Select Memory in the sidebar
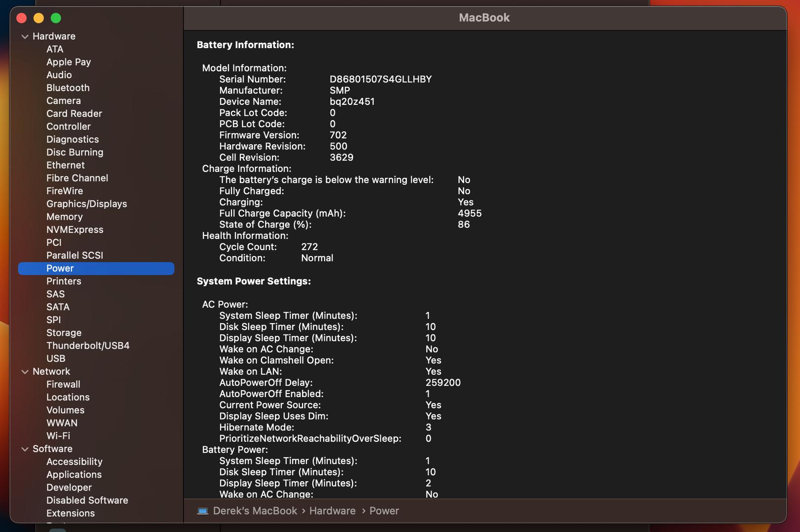 65,217
